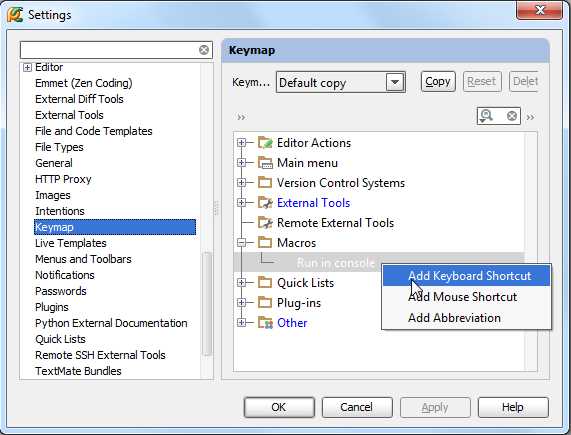Image resolution: width=571 pixels, height=435 pixels.
Task: Choose Add Mouse Shortcut
Action: click(466, 297)
